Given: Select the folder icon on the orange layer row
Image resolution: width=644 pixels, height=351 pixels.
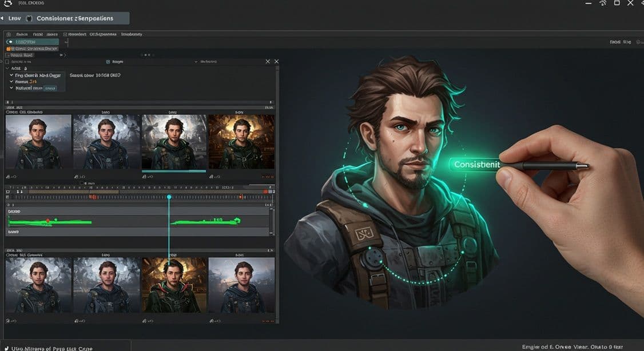Looking at the screenshot, I should (x=7, y=49).
